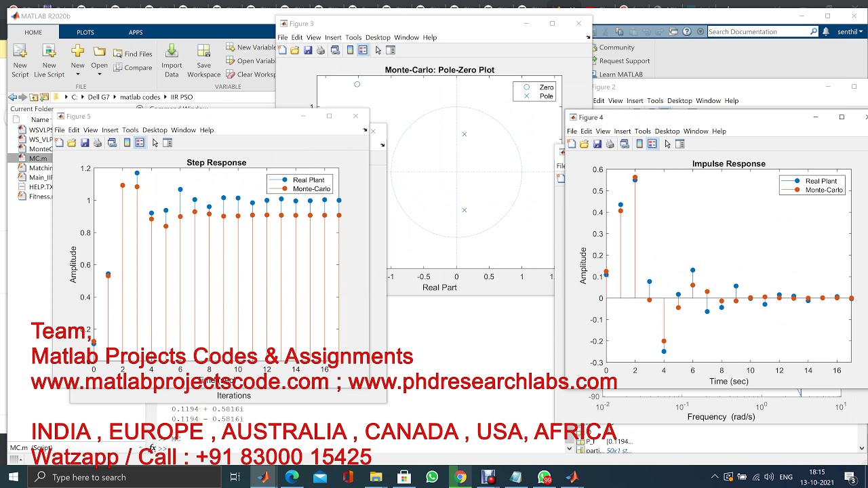868x488 pixels.
Task: Click New Script in MATLAB ribbon
Action: [x=20, y=61]
